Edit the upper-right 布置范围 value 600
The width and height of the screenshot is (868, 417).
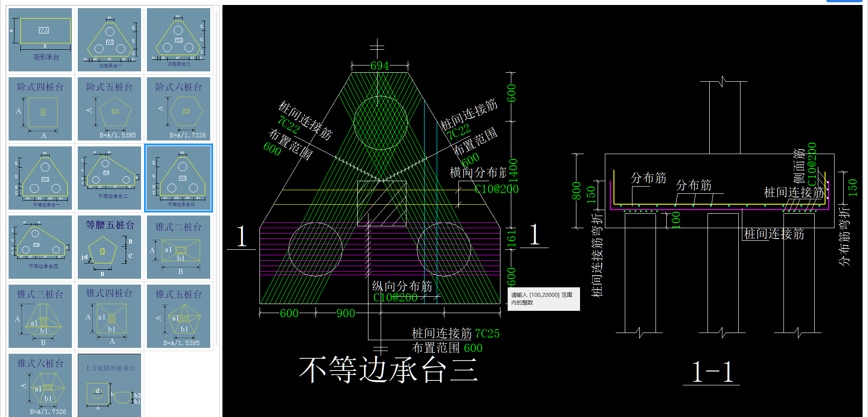(471, 159)
